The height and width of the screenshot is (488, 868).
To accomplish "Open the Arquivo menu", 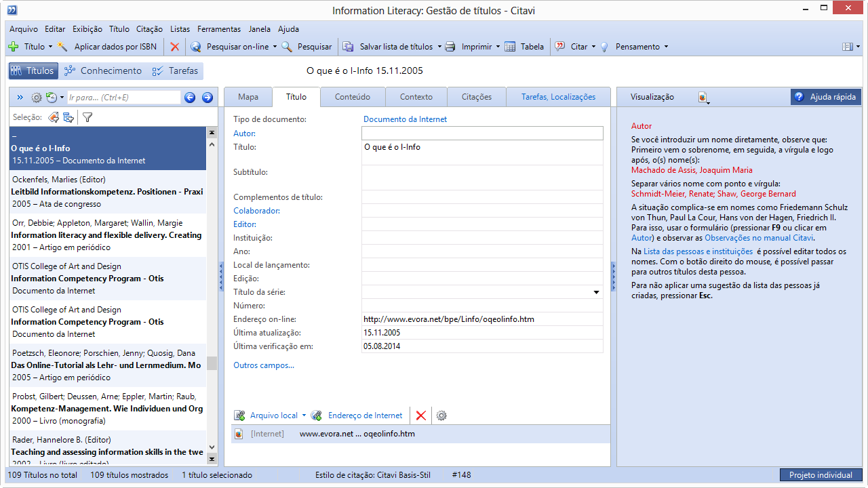I will (x=24, y=29).
